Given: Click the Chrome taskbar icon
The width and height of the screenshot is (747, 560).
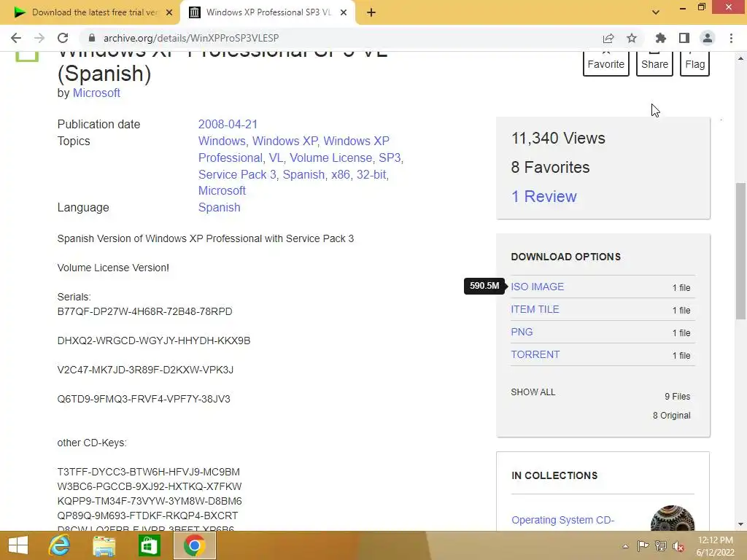Looking at the screenshot, I should 194,545.
